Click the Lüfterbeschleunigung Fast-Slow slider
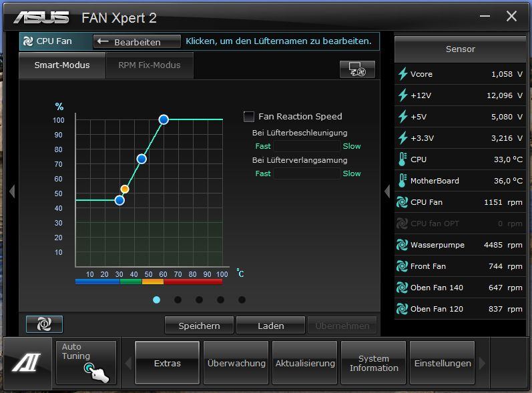The height and width of the screenshot is (393, 532). (306, 146)
